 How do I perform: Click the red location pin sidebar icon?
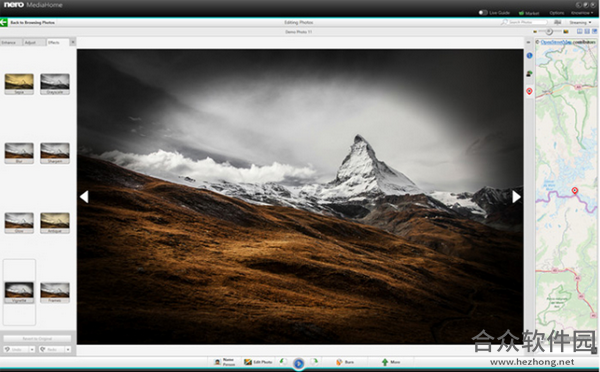[529, 91]
